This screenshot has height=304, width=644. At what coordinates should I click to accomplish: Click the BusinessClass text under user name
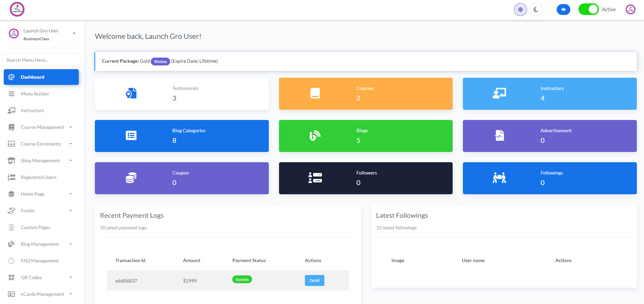[36, 39]
